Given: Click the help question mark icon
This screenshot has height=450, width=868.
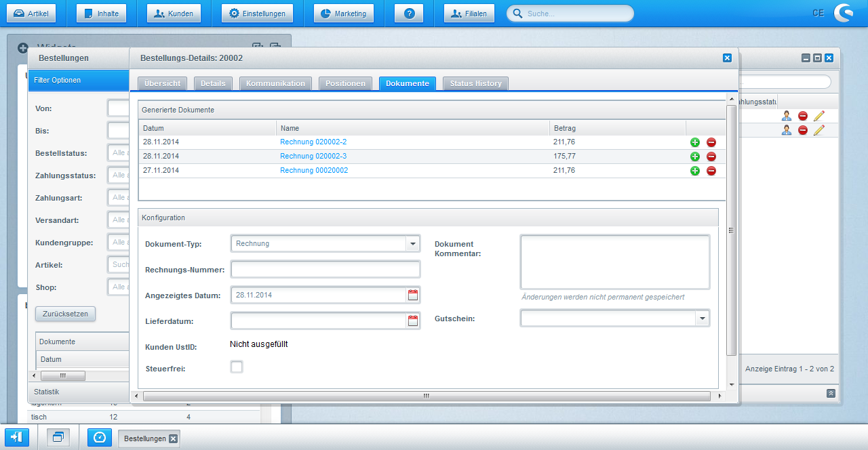Looking at the screenshot, I should click(x=409, y=14).
